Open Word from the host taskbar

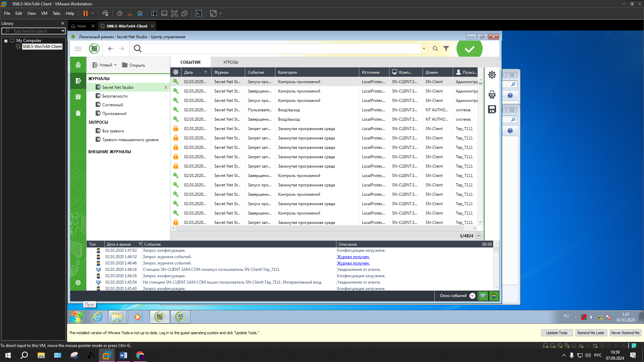pyautogui.click(x=123, y=355)
